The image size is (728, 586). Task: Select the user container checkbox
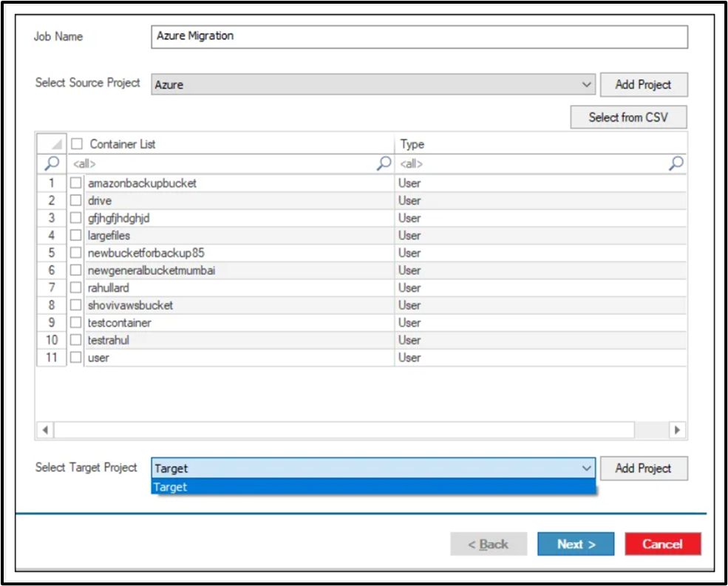click(x=75, y=357)
